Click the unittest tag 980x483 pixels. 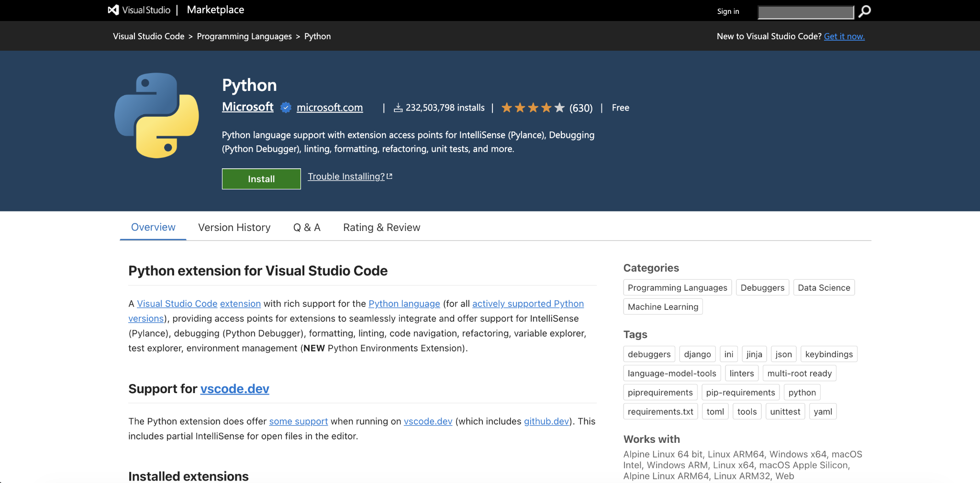[x=785, y=411]
